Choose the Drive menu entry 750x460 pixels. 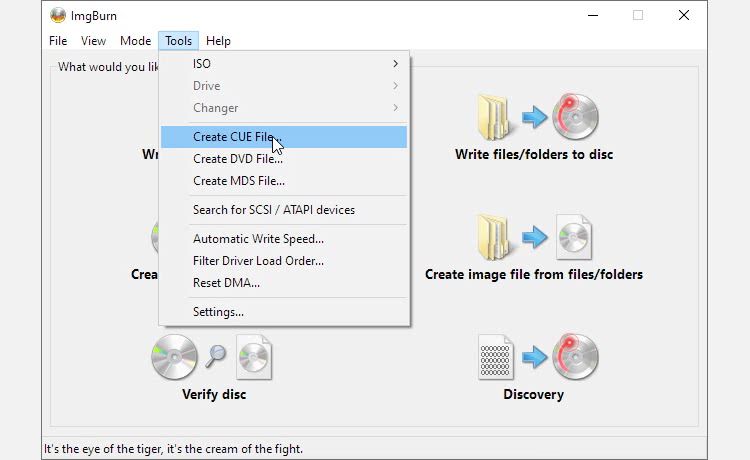click(x=284, y=86)
